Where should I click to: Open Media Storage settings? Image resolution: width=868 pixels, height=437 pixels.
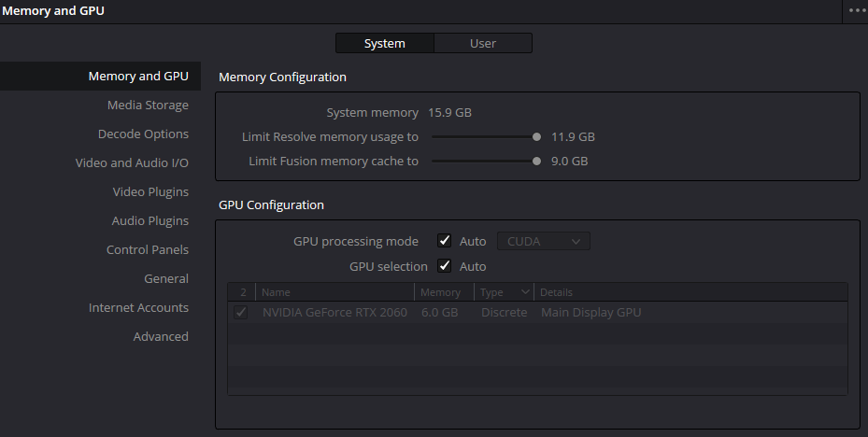tap(148, 106)
